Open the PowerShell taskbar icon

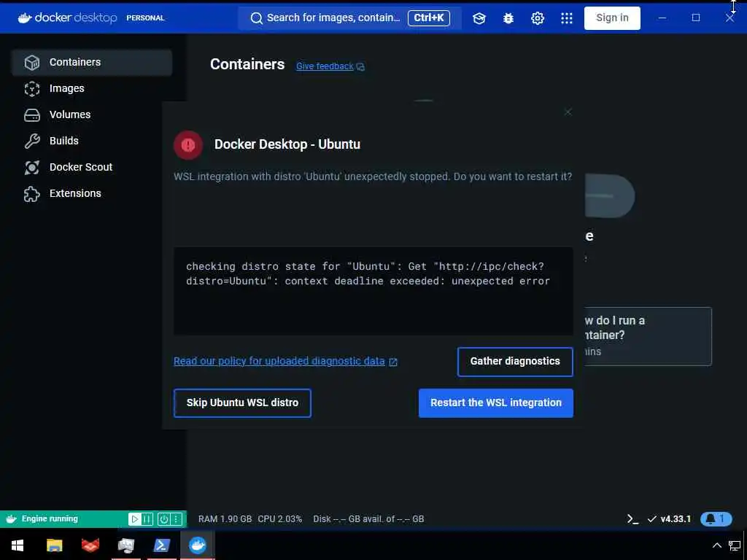161,545
